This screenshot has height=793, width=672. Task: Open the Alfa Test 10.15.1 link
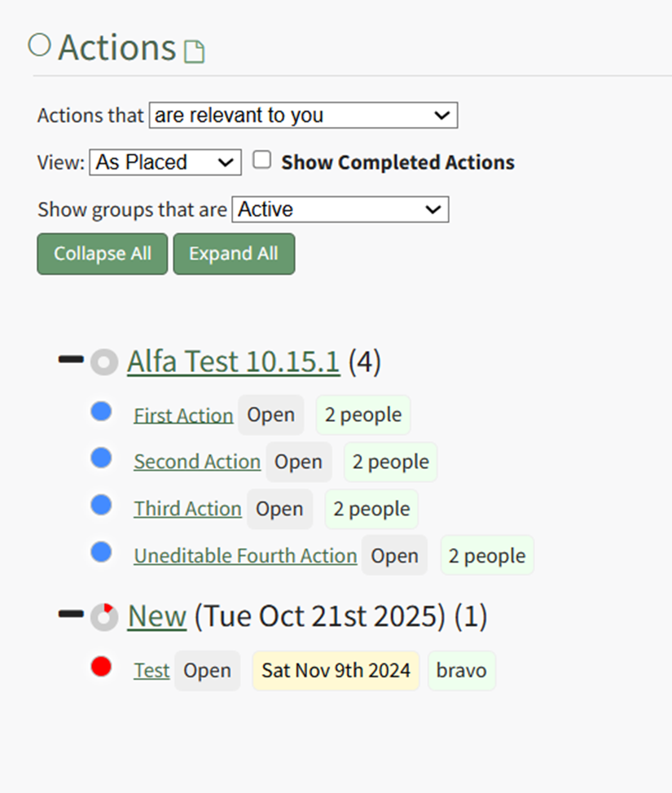click(x=233, y=362)
